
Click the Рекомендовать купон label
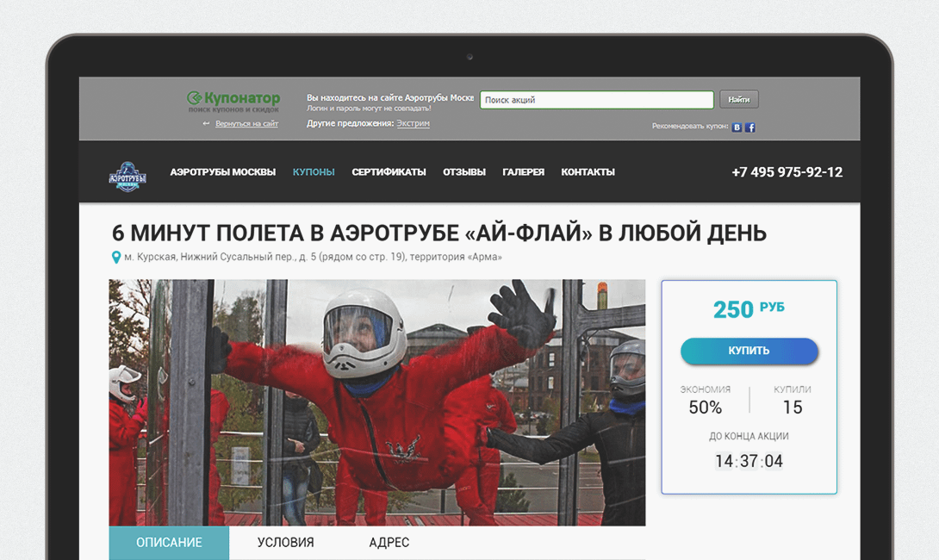(x=690, y=127)
